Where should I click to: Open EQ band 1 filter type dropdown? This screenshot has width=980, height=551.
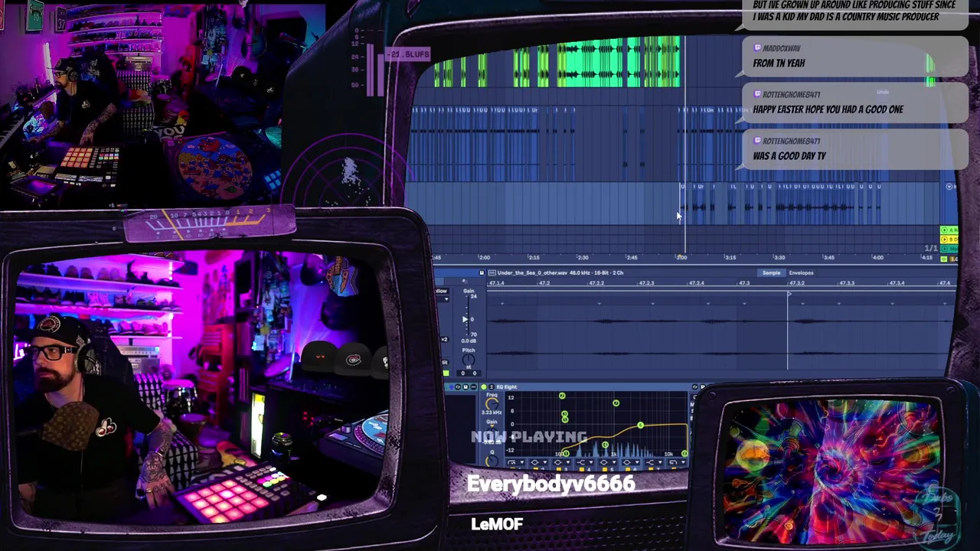tap(516, 462)
